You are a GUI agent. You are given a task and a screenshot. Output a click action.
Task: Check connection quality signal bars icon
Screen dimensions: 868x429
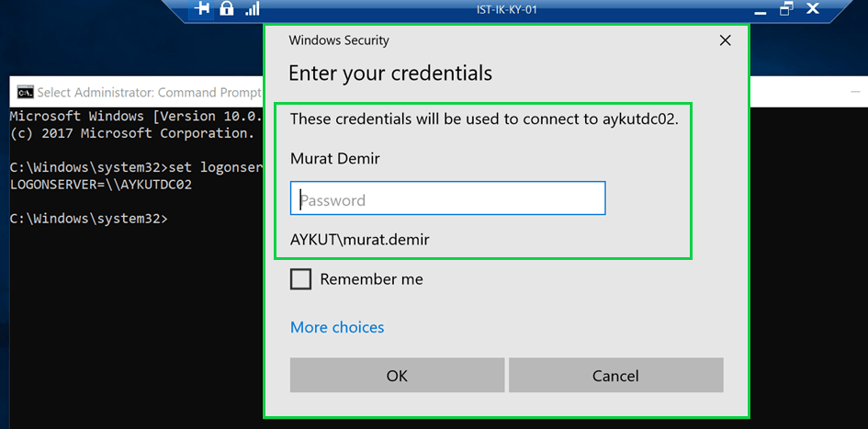pyautogui.click(x=252, y=9)
